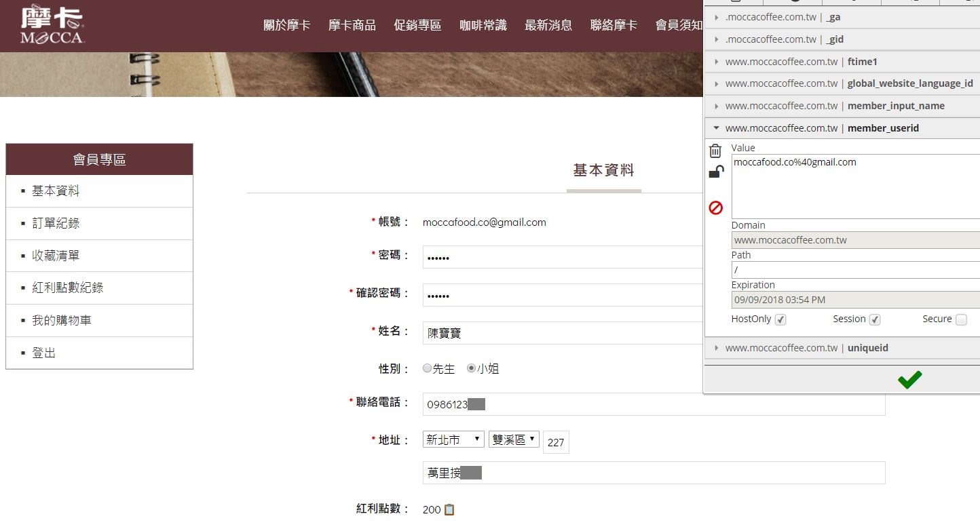
Task: Toggle the padlock protect icon for member_userid
Action: [716, 172]
